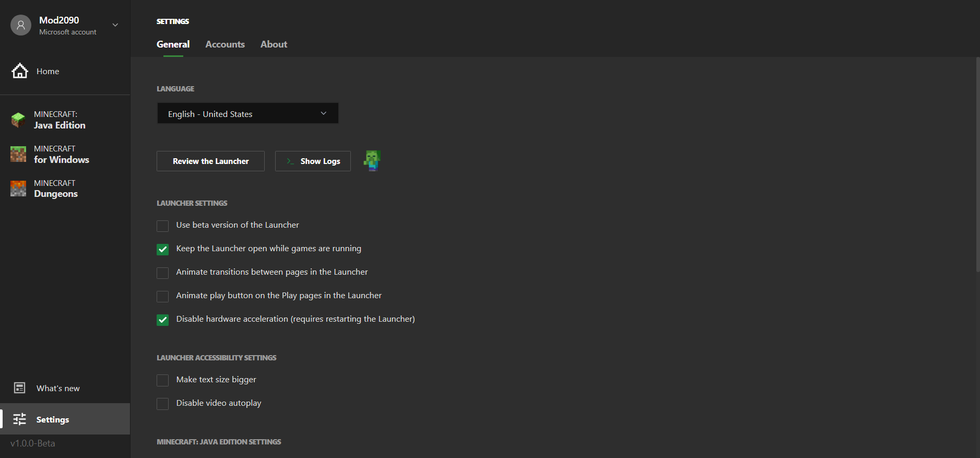This screenshot has height=458, width=980.
Task: Click the Settings label in the sidebar
Action: (x=53, y=419)
